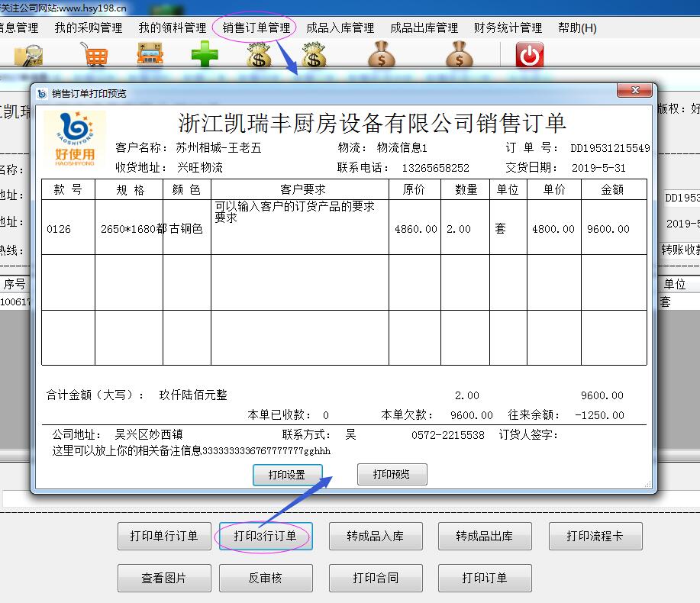Click the 打印单行订单 button
Screen dimensions: 700x603
164,536
